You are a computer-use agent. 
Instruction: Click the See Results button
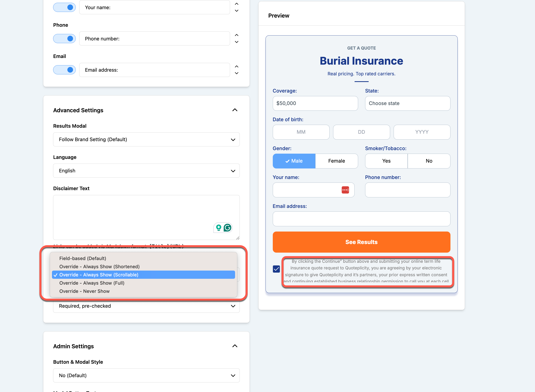(361, 242)
